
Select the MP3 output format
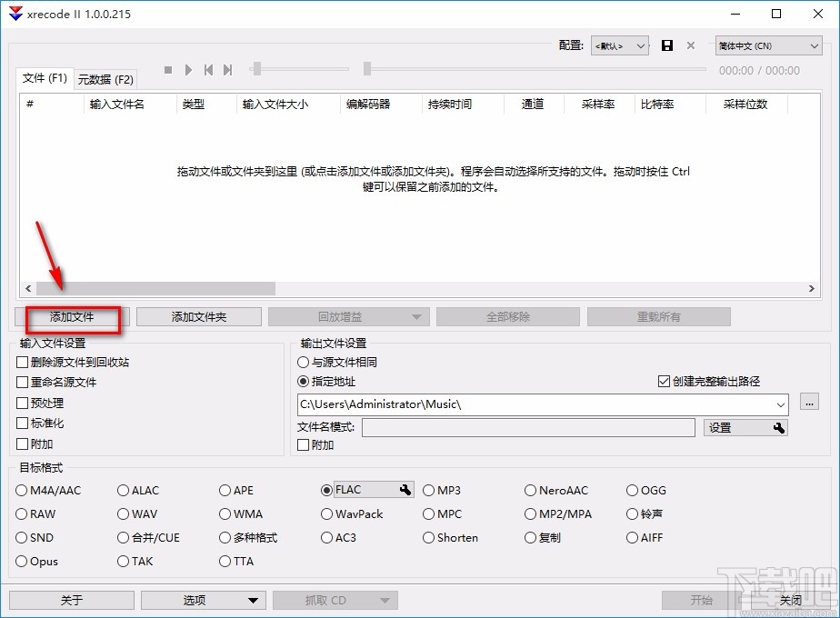tap(428, 490)
